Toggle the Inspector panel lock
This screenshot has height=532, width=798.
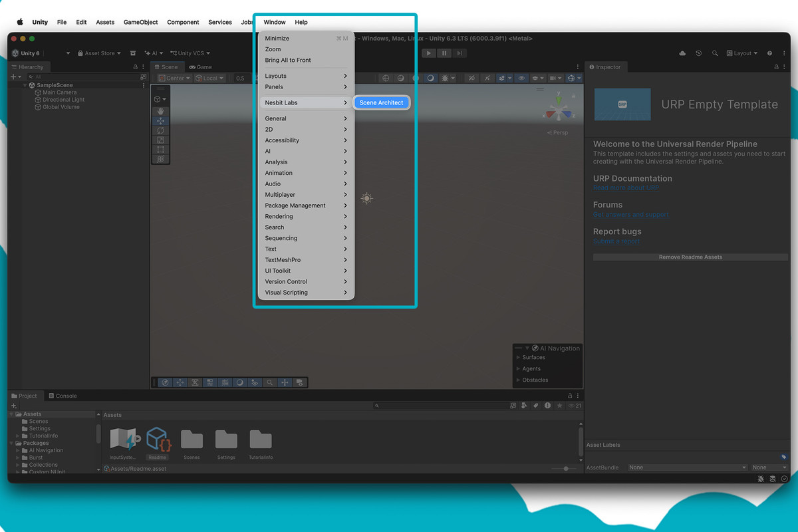[x=776, y=67]
